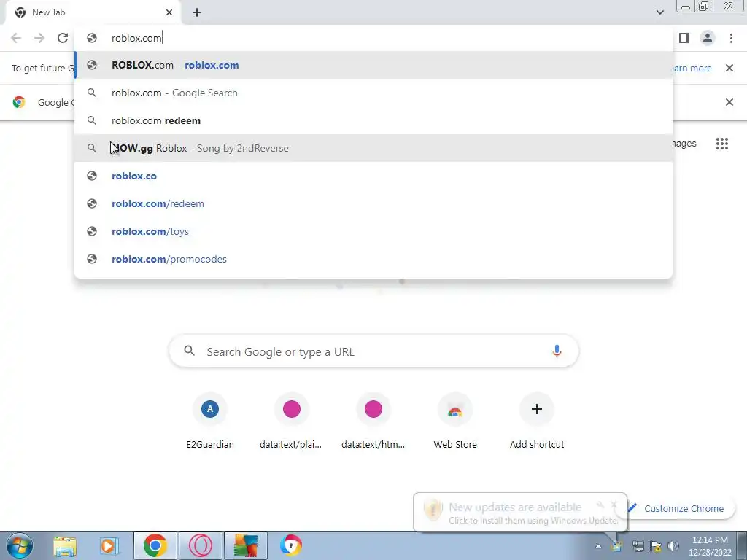
Task: Open the AVG antivirus taskbar icon
Action: coord(246,545)
